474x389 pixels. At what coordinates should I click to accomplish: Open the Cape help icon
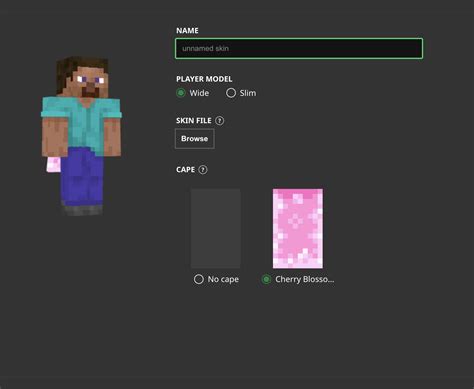click(203, 170)
